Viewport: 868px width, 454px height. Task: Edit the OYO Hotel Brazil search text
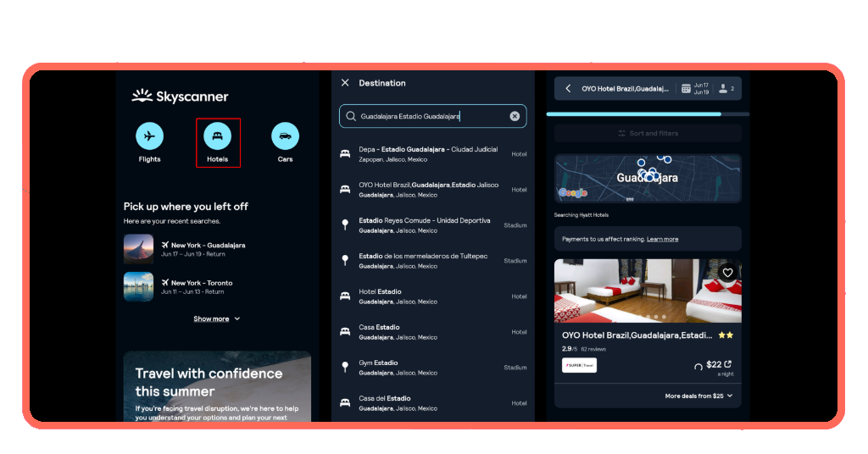tap(625, 88)
